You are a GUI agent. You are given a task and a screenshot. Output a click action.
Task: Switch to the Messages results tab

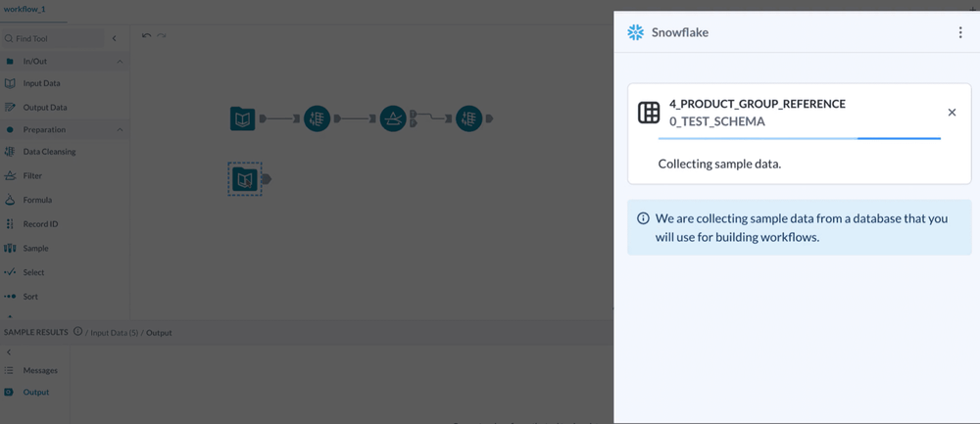click(x=40, y=370)
